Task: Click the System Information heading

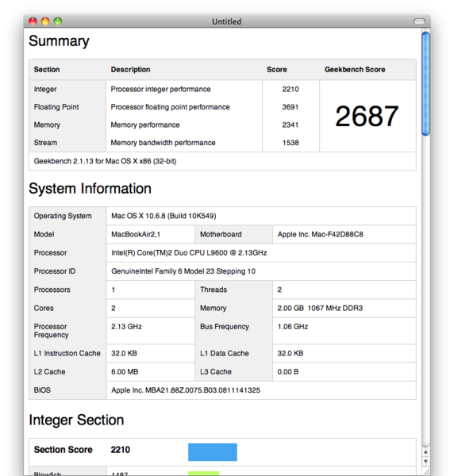Action: [90, 189]
